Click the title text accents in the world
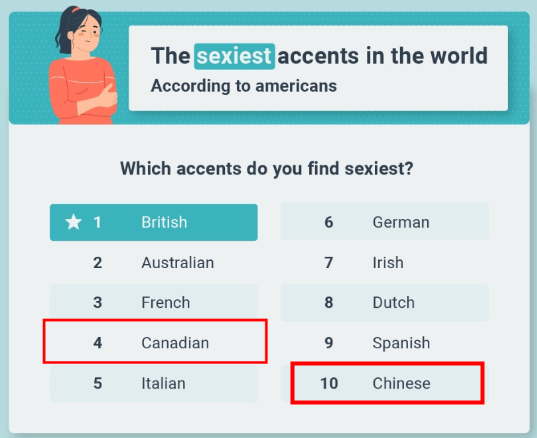This screenshot has width=537, height=438. pyautogui.click(x=383, y=56)
